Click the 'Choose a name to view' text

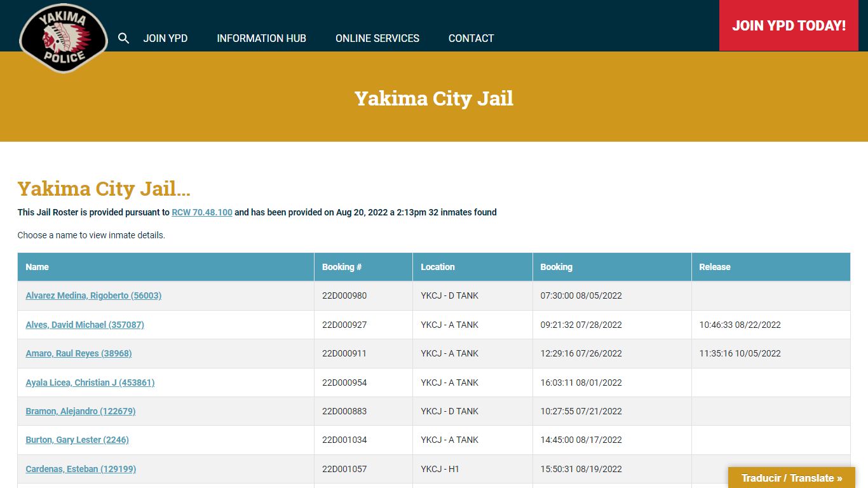point(92,235)
